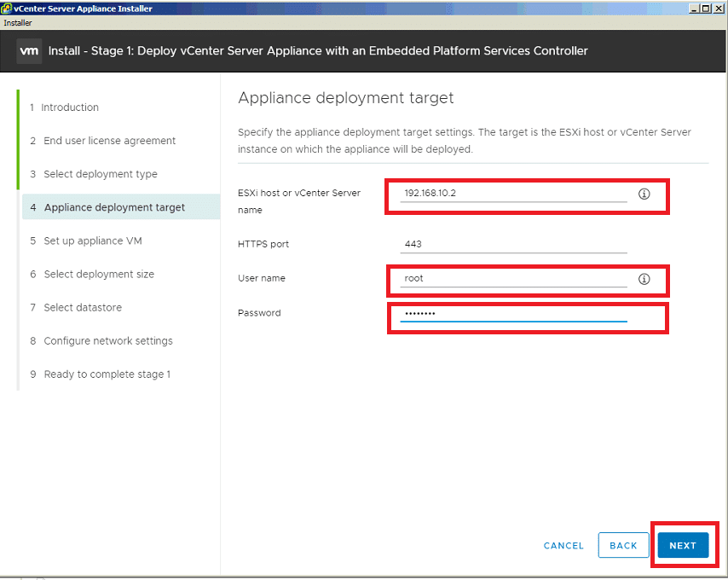Image resolution: width=728 pixels, height=580 pixels.
Task: Click info icon beside User name field
Action: click(x=644, y=279)
